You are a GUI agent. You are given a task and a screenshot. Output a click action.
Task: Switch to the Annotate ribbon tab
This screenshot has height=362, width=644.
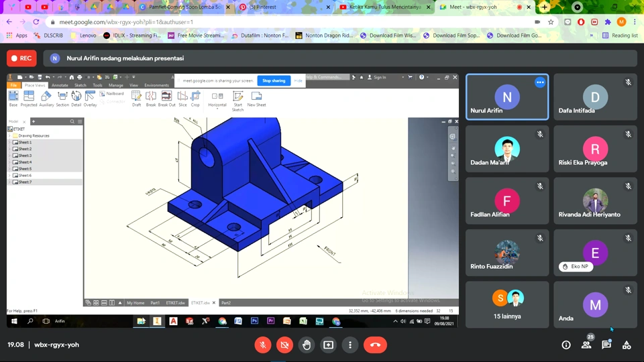[x=60, y=85]
